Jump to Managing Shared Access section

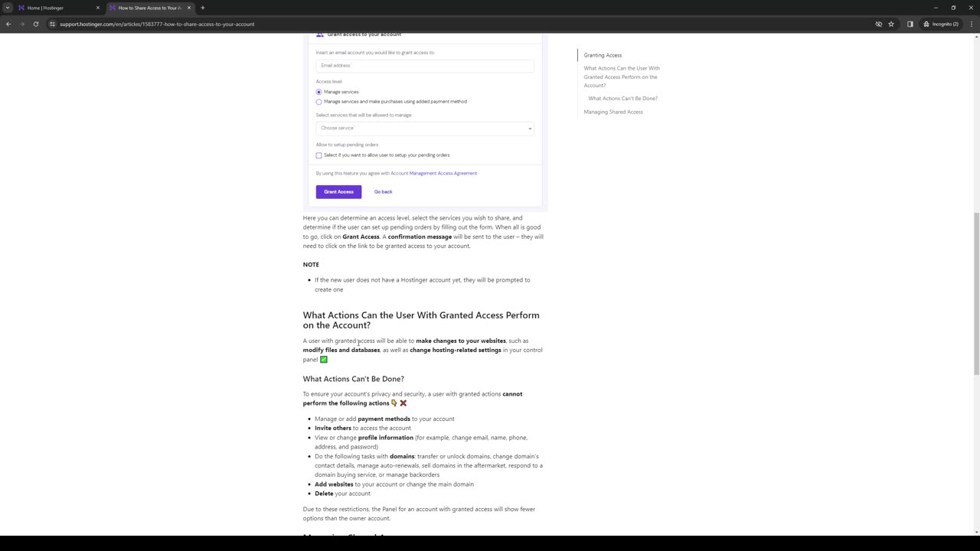613,112
